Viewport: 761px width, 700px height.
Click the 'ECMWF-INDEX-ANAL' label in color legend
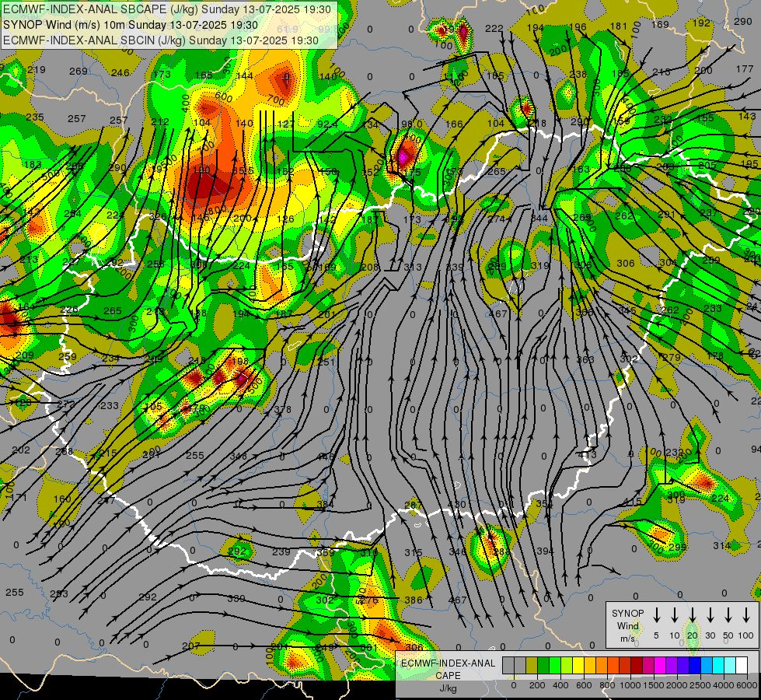tap(448, 663)
